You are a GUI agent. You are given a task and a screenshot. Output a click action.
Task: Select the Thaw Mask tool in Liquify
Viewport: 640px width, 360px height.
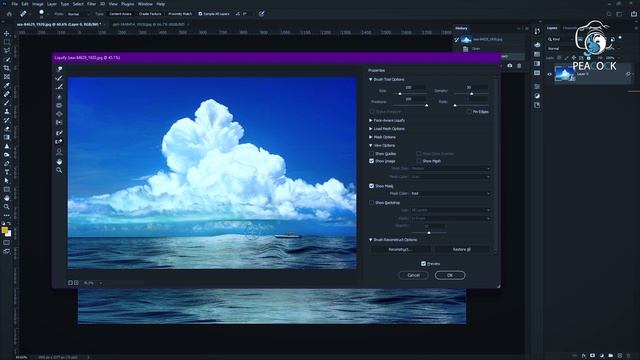tap(60, 142)
